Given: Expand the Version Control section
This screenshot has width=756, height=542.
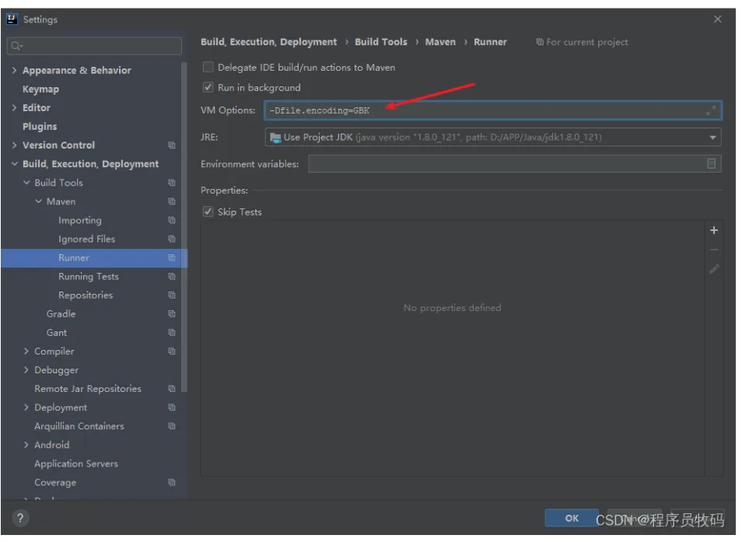Looking at the screenshot, I should click(14, 145).
